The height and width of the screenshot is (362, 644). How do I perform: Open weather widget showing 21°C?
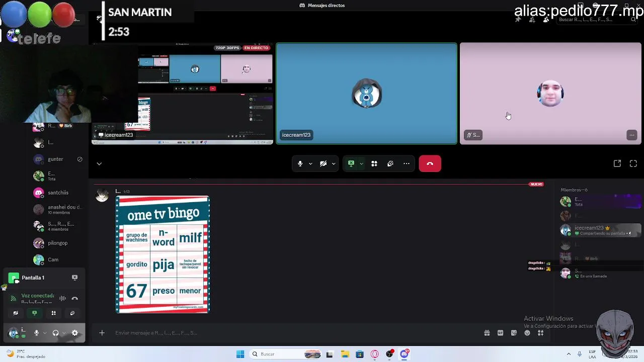pos(25,354)
